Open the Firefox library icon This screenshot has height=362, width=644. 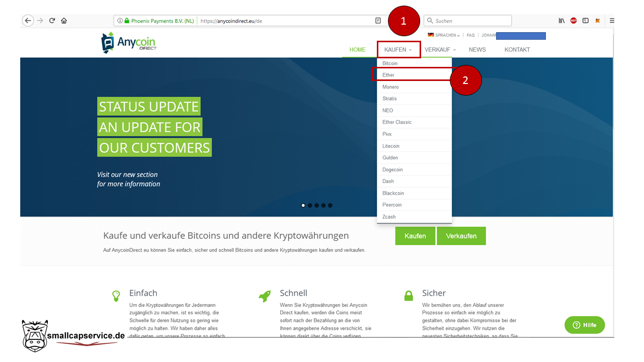(561, 21)
